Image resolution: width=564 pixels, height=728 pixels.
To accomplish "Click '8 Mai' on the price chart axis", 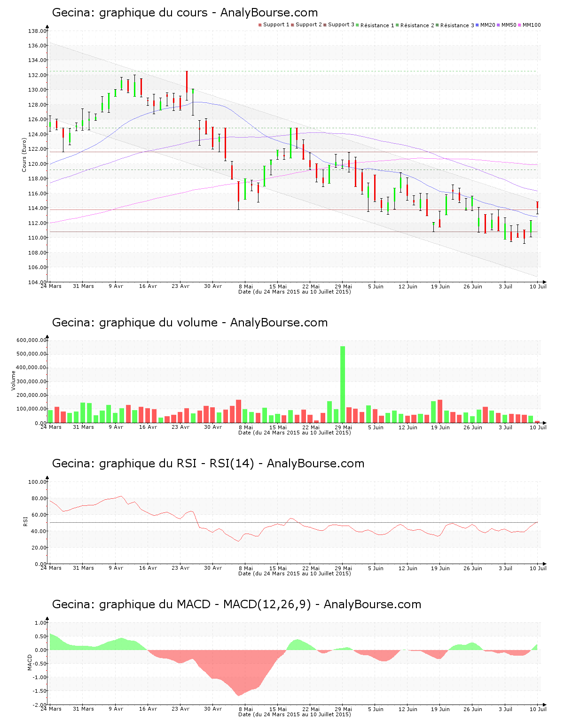I will [x=245, y=286].
